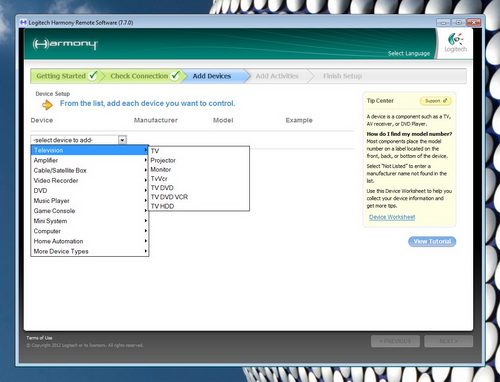500x382 pixels.
Task: Expand the Amplifier submenu
Action: (x=90, y=160)
